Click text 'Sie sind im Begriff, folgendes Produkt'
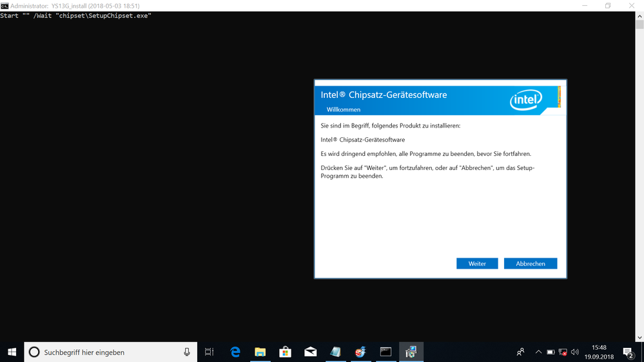The width and height of the screenshot is (644, 362). click(391, 126)
